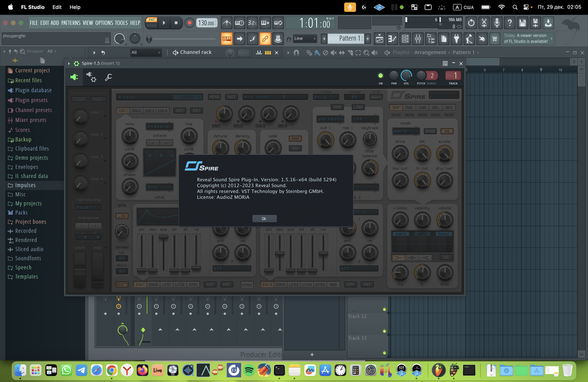Open the shopping cart content library
Viewport: 588px width, 382px height.
495,38
